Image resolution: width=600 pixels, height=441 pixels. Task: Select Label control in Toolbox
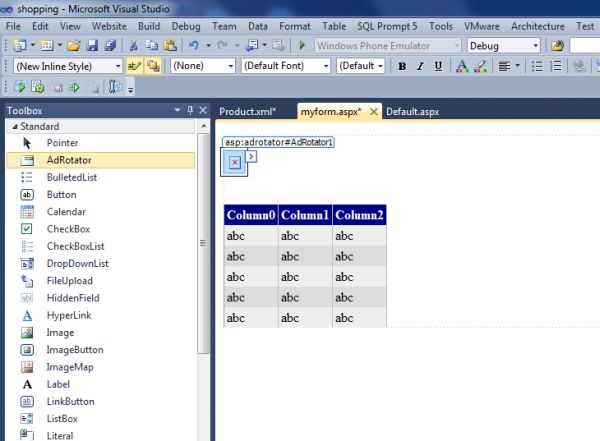point(100,384)
